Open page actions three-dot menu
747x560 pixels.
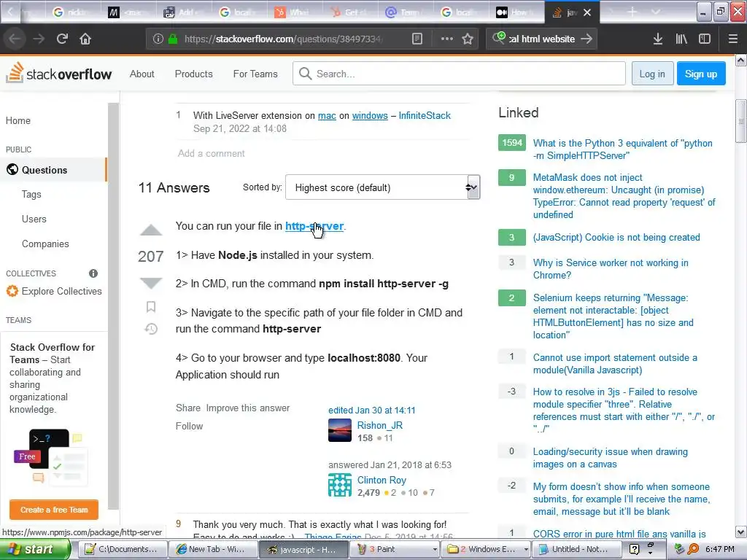point(447,39)
